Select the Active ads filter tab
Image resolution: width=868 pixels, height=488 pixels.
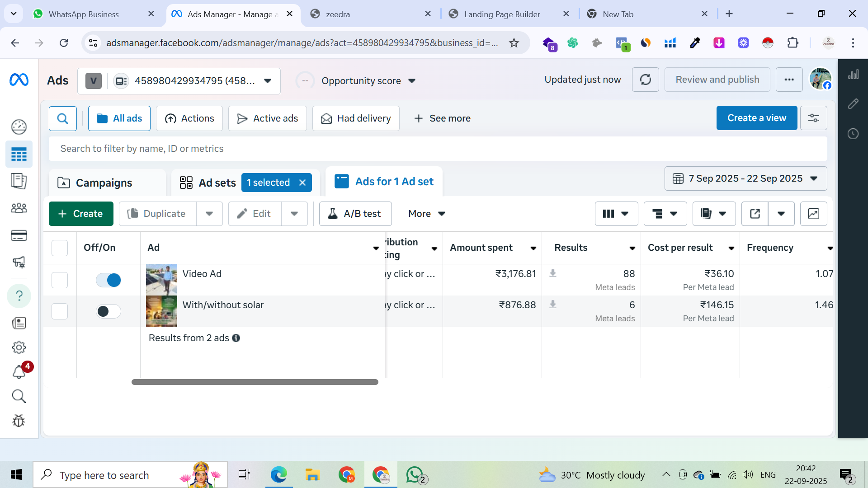(x=267, y=118)
